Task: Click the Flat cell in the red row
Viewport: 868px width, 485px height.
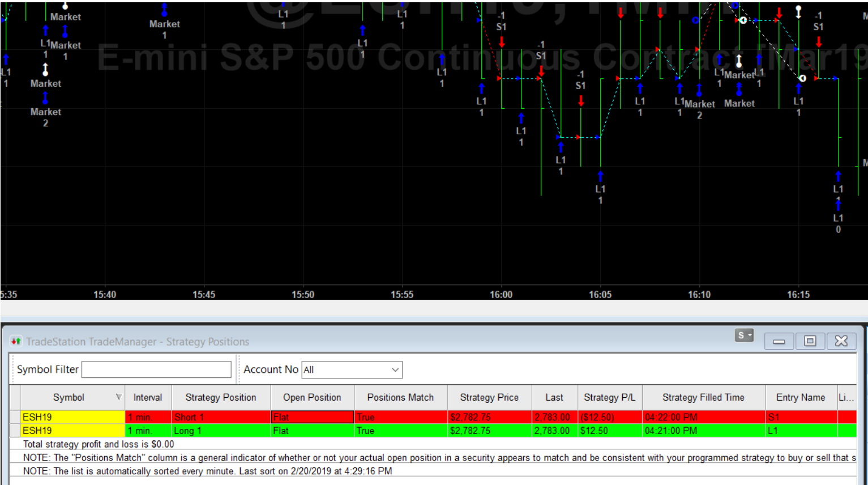Action: coord(313,417)
